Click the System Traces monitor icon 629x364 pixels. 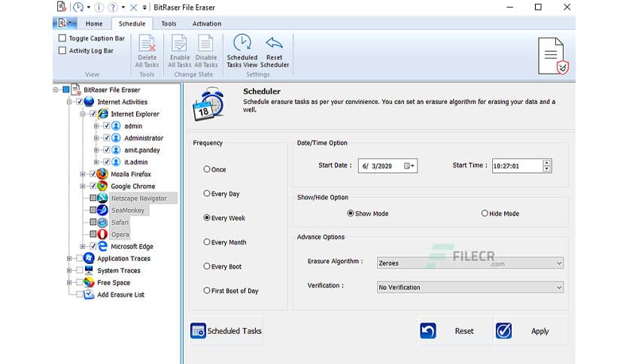[x=89, y=270]
